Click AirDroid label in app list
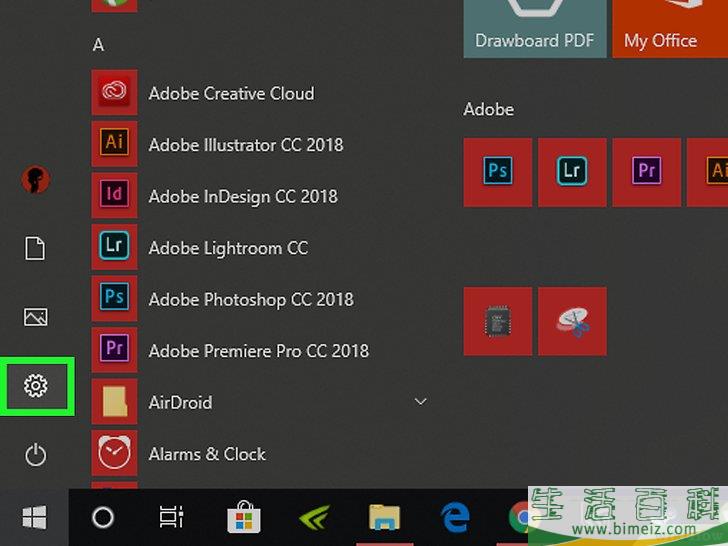728x546 pixels. tap(181, 403)
